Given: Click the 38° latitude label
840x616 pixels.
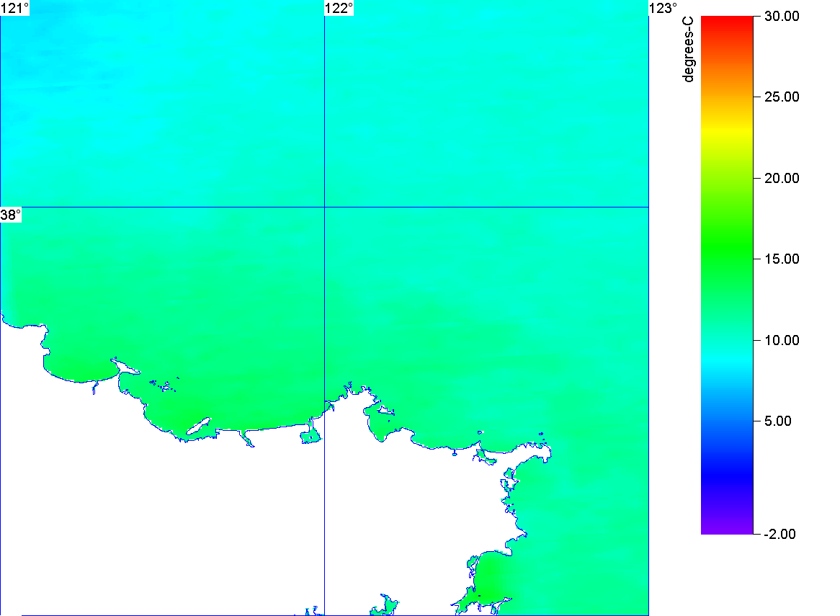Looking at the screenshot, I should click(x=11, y=215).
